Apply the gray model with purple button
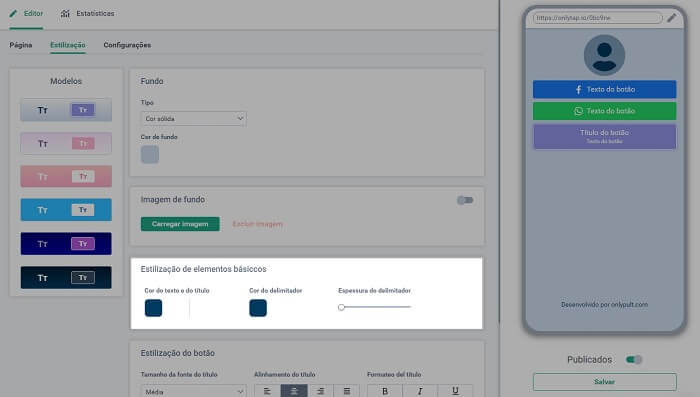Viewport: 700px width, 397px height. pyautogui.click(x=66, y=110)
